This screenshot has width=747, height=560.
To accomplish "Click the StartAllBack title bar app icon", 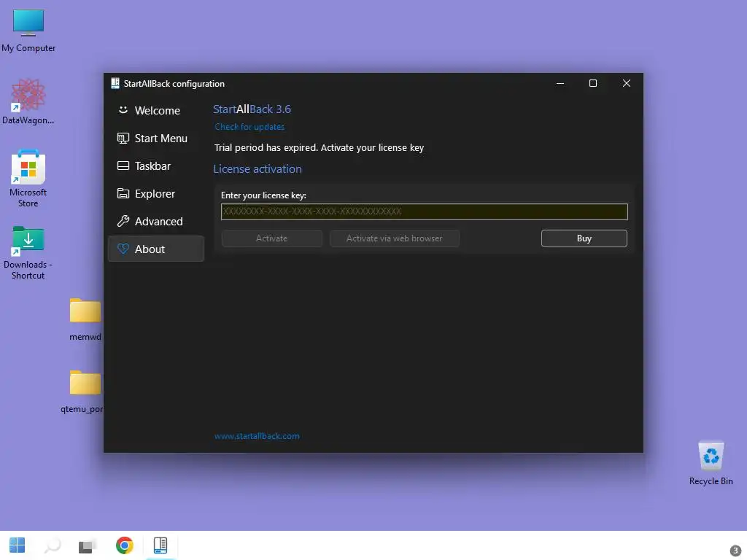I will [115, 83].
